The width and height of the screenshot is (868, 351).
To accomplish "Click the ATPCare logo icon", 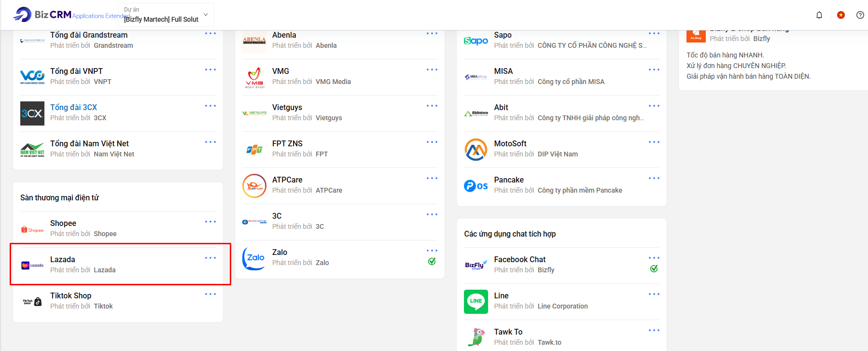I will [254, 186].
